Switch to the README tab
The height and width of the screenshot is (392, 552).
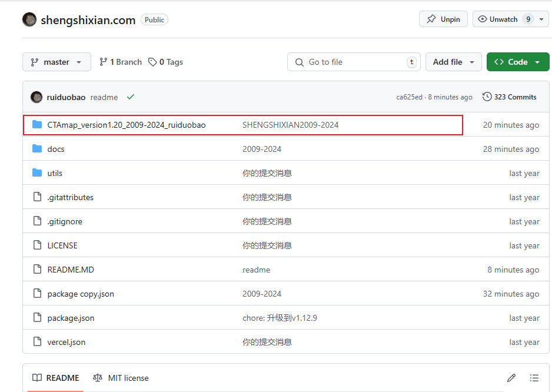56,378
